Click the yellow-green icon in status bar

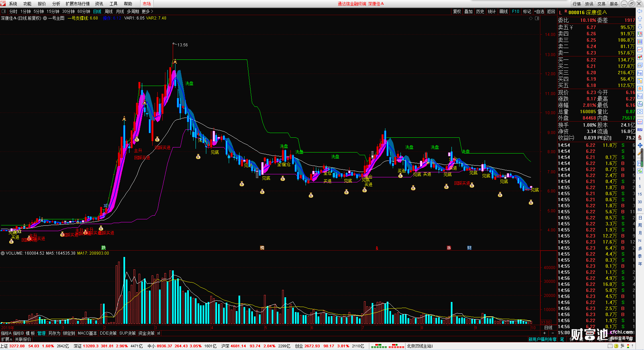(616, 346)
